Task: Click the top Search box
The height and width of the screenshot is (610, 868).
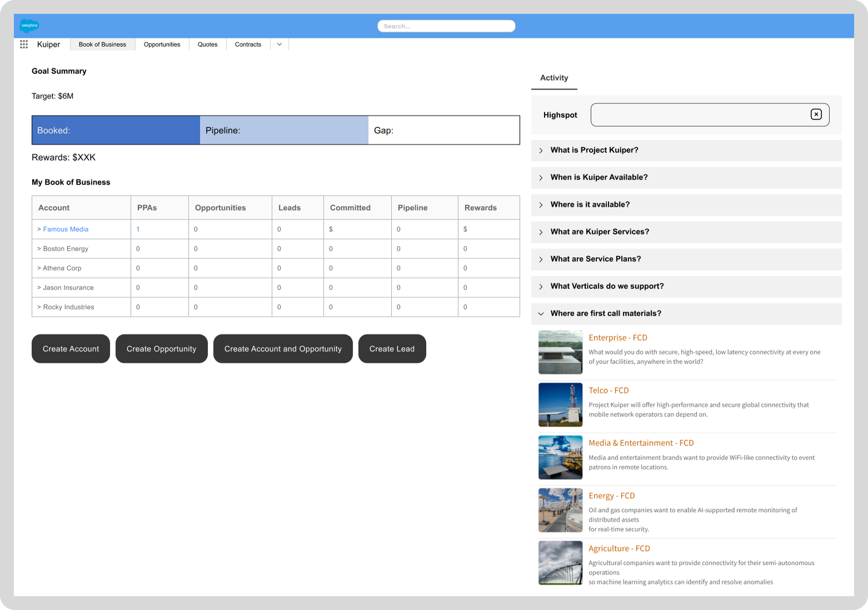Action: pyautogui.click(x=446, y=26)
